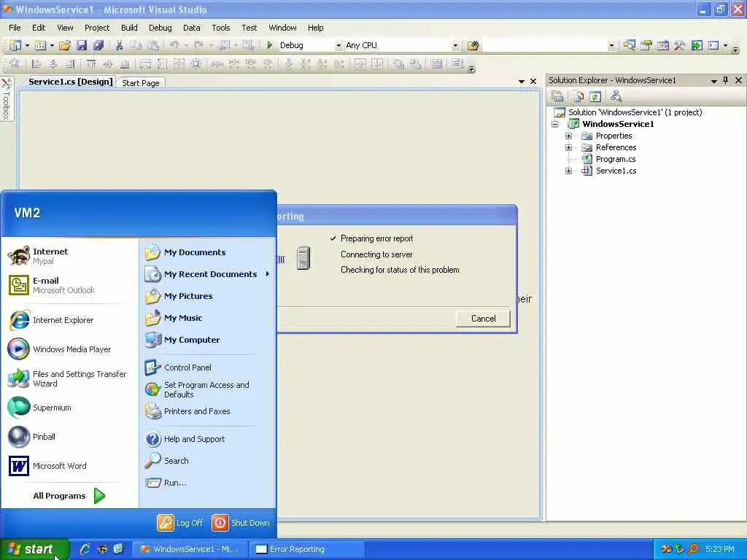
Task: Save the file with the floppy icon
Action: [x=82, y=45]
